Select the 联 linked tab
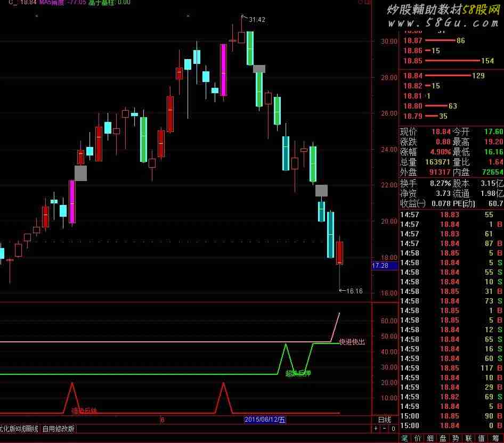The image size is (504, 443). (469, 438)
